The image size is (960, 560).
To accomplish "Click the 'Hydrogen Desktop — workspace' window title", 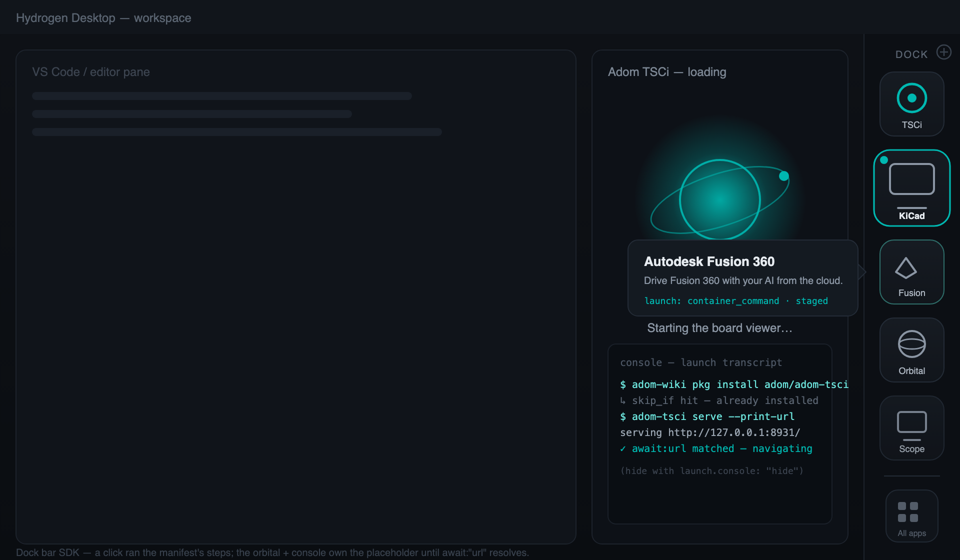I will pyautogui.click(x=103, y=18).
